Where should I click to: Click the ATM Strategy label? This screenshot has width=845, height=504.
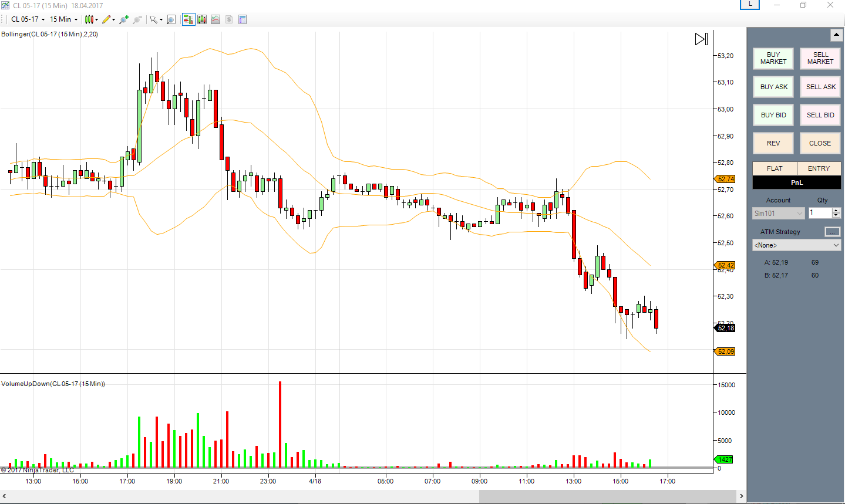(780, 232)
